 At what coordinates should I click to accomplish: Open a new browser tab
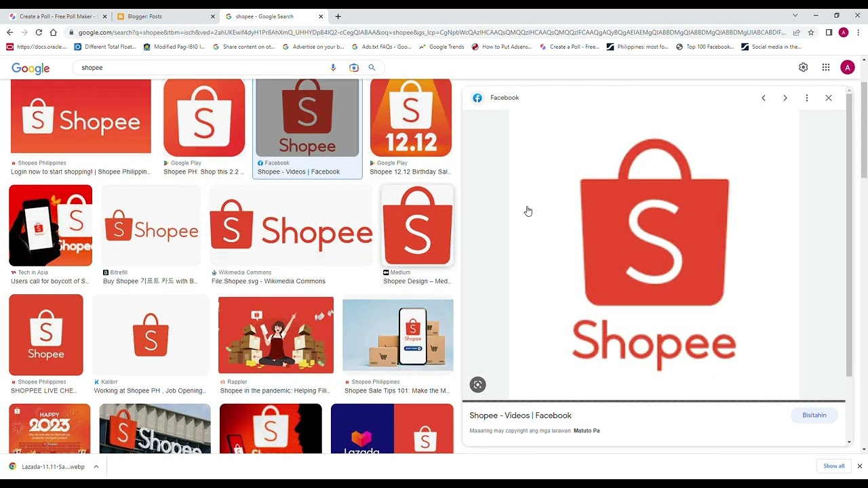(338, 16)
